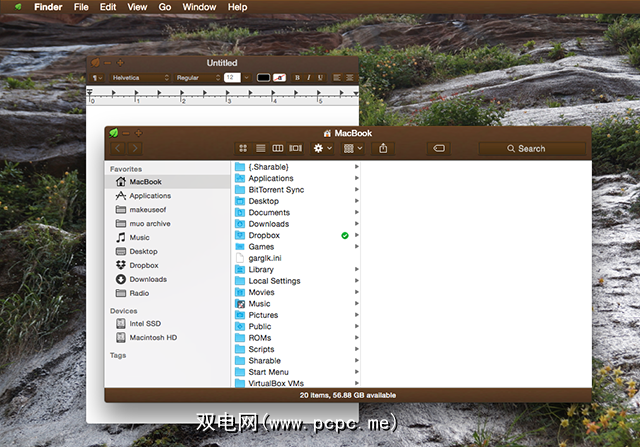The width and height of the screenshot is (640, 447).
Task: Open the Window menu
Action: point(199,7)
